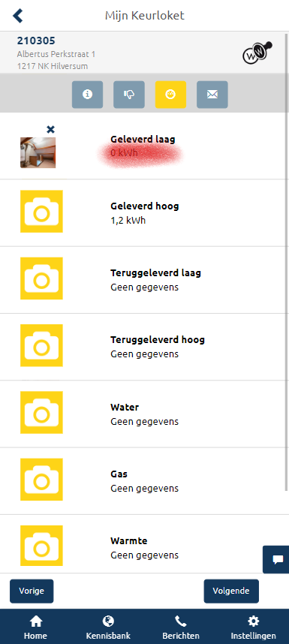The height and width of the screenshot is (644, 289).
Task: Click the Vorige button
Action: click(32, 591)
